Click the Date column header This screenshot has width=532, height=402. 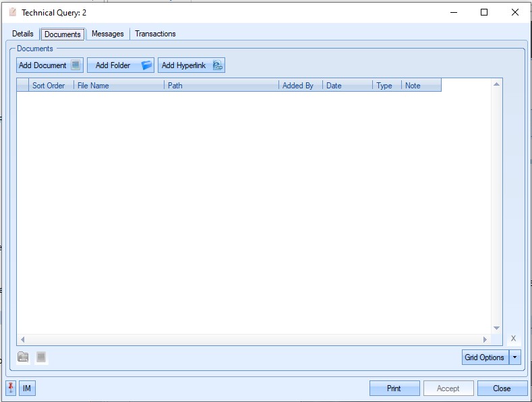pyautogui.click(x=347, y=85)
